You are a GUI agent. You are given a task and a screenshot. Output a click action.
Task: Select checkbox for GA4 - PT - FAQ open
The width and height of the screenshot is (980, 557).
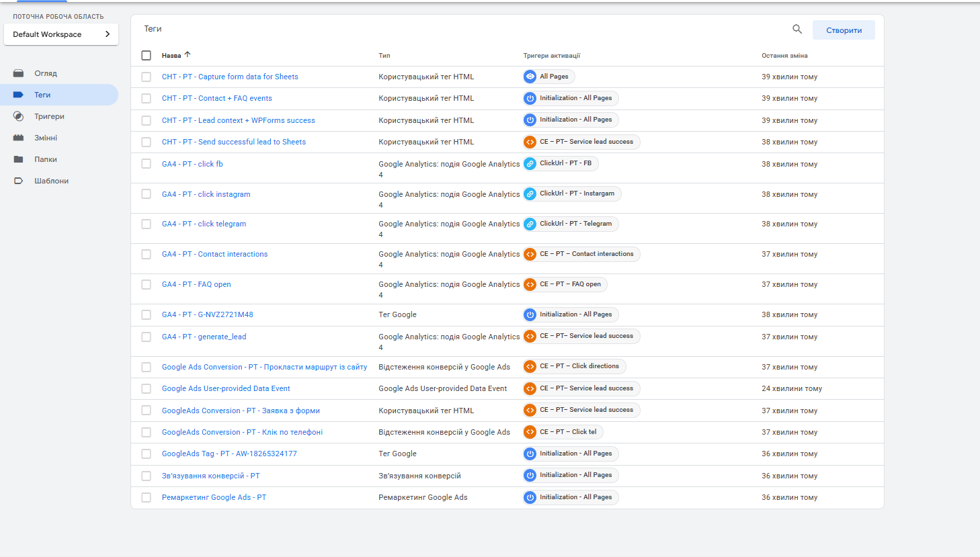[x=146, y=284]
